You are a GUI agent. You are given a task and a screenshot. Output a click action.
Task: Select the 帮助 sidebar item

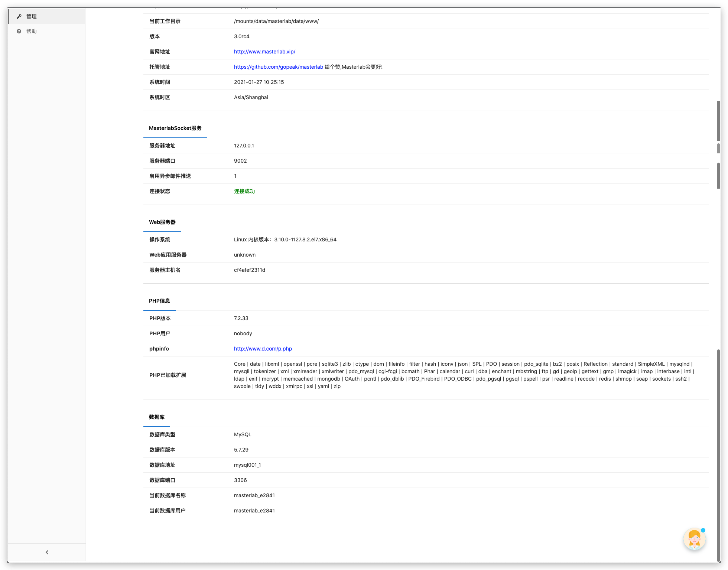[32, 31]
